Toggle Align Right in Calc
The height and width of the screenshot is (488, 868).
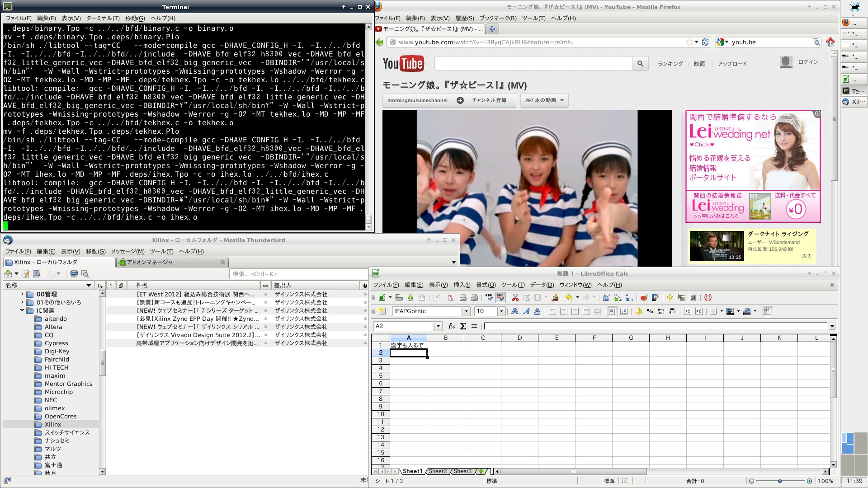575,311
